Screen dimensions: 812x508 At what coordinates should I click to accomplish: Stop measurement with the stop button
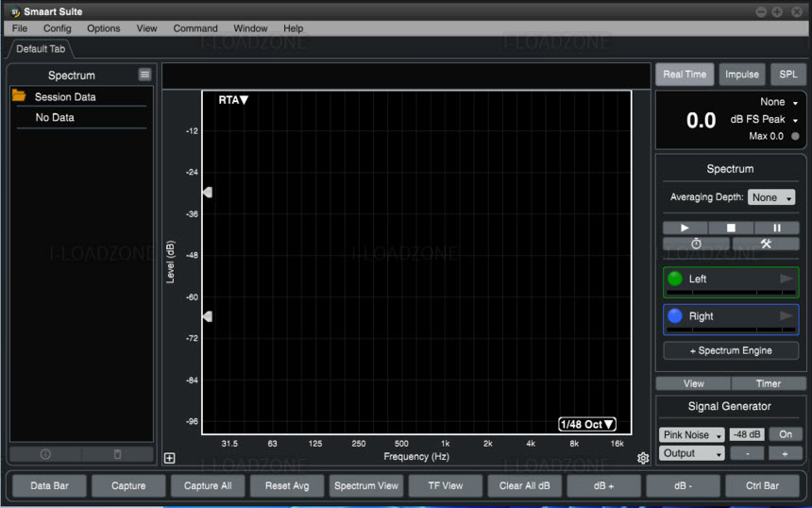click(x=731, y=228)
